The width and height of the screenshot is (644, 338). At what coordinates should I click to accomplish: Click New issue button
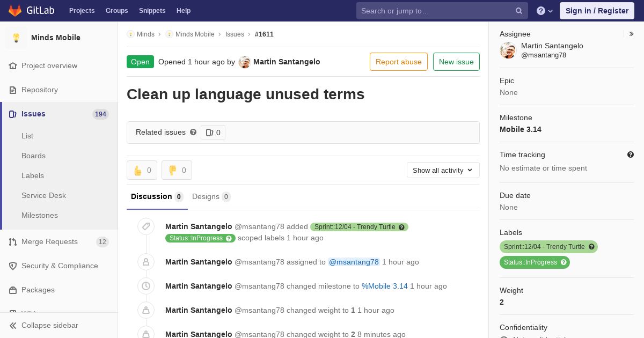pos(456,62)
